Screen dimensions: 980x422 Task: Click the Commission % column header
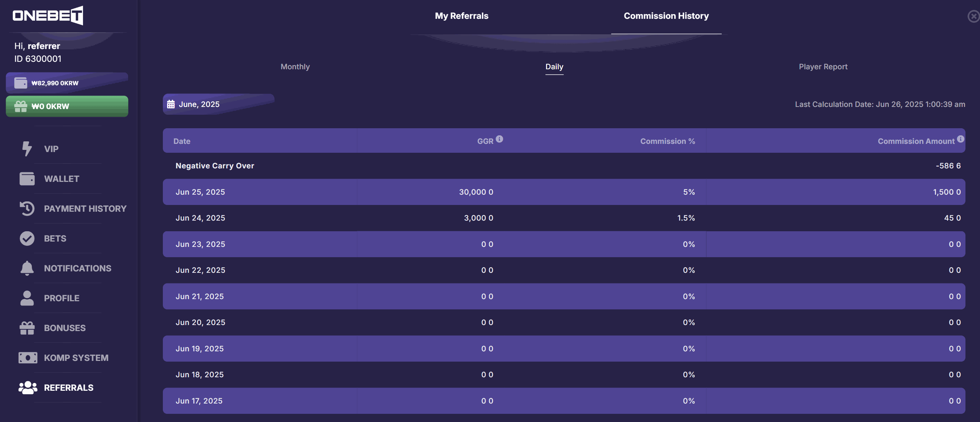667,141
